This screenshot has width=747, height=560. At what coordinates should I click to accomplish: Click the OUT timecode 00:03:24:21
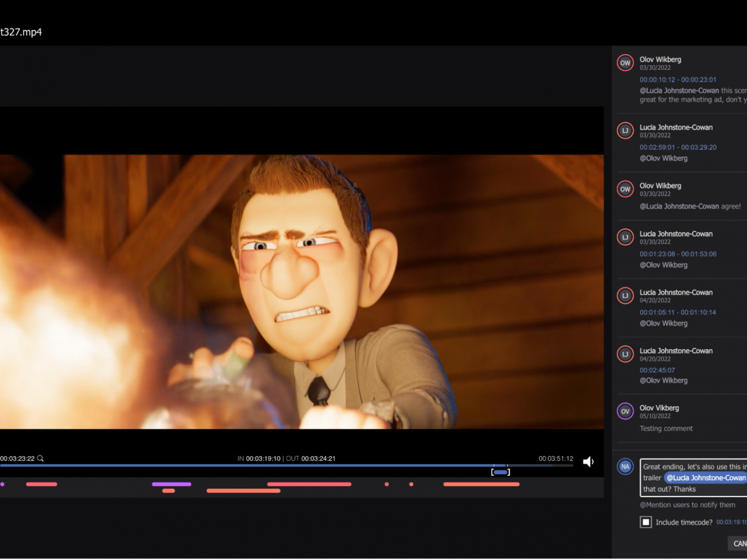pos(319,459)
